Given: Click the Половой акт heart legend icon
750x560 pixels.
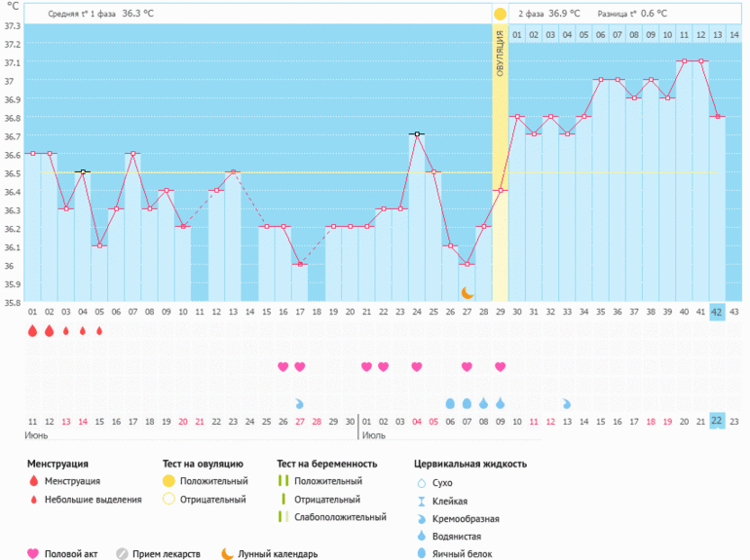Looking at the screenshot, I should [x=33, y=553].
